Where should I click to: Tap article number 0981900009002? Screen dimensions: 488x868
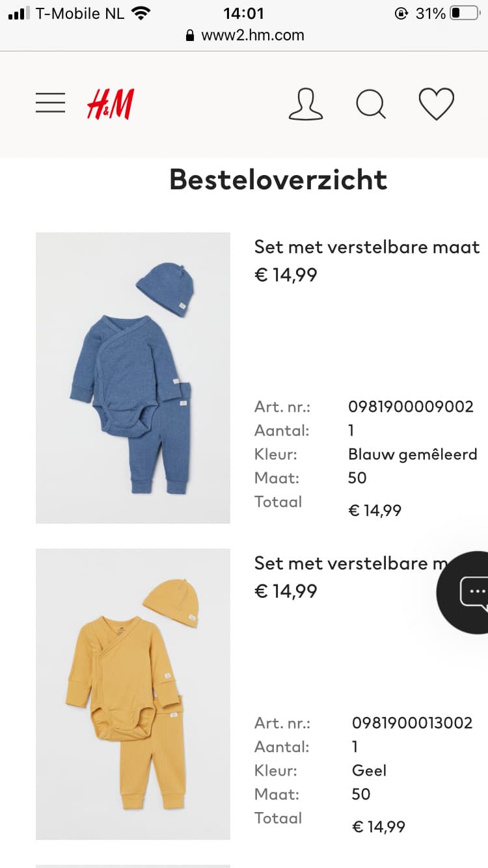pyautogui.click(x=411, y=407)
